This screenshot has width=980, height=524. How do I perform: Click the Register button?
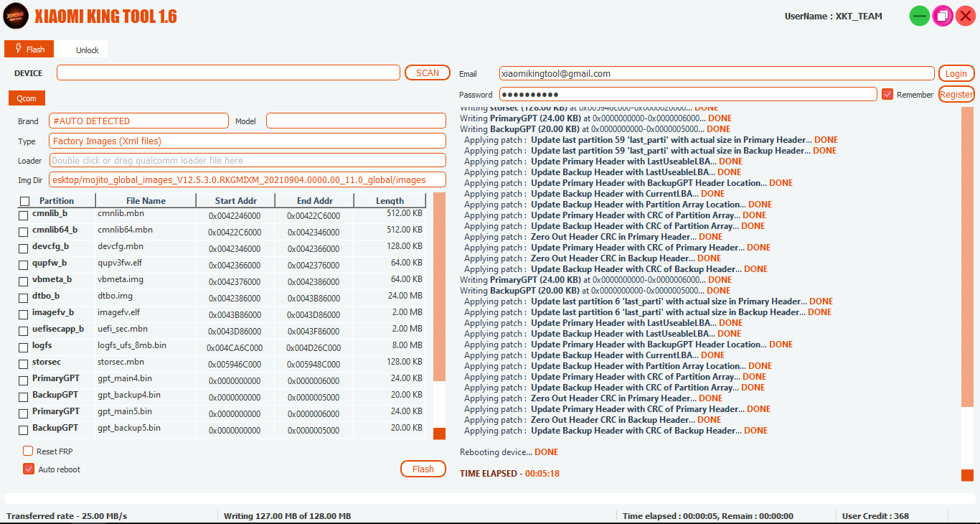[956, 95]
